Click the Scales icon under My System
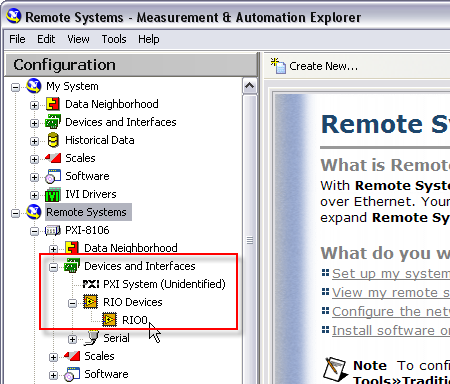This screenshot has height=384, width=450. [53, 158]
